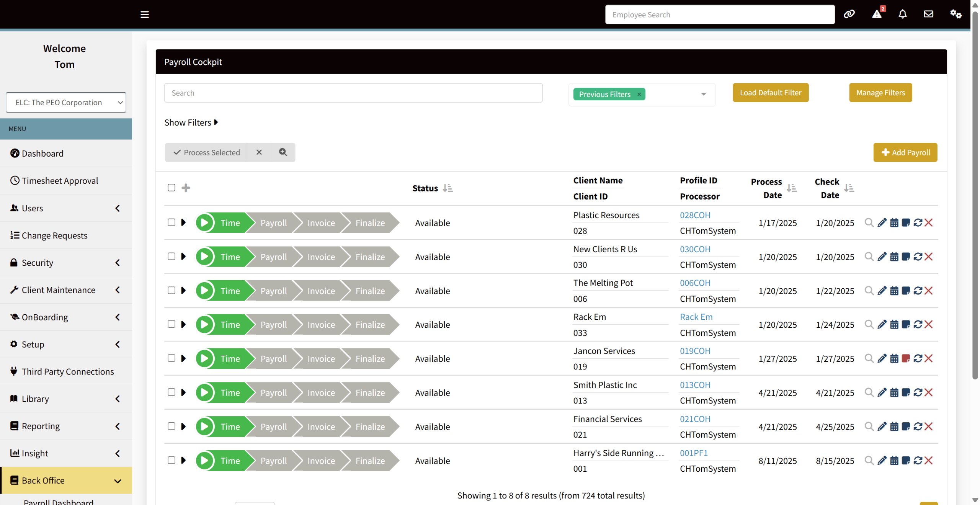Delete the Plastic Resources payroll row
Screen dimensions: 980x505
click(928, 222)
